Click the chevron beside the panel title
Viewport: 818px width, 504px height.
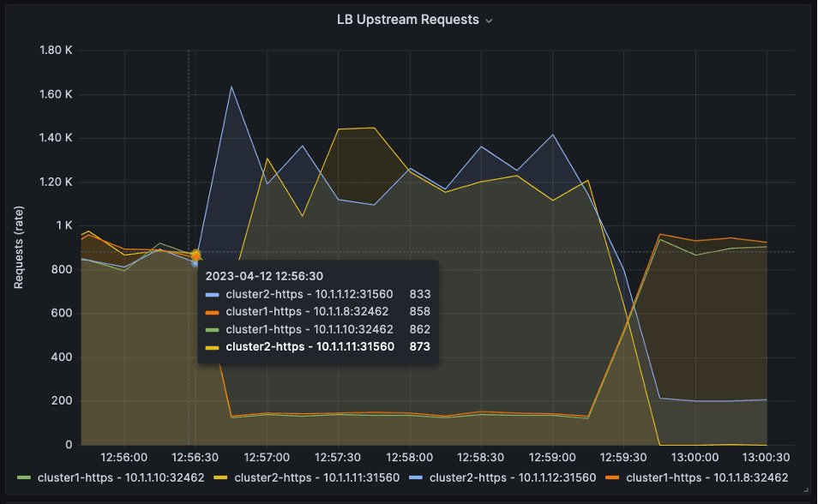pyautogui.click(x=490, y=19)
